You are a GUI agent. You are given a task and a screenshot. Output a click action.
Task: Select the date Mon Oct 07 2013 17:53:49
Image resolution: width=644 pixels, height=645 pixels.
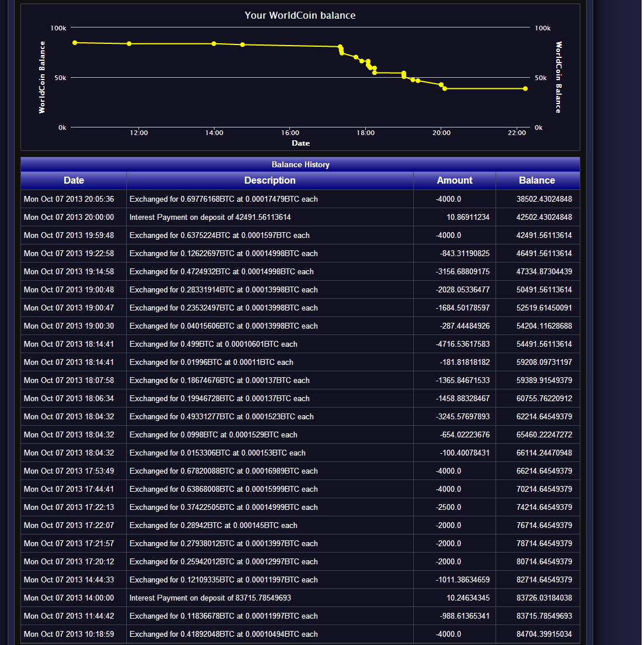click(x=69, y=471)
